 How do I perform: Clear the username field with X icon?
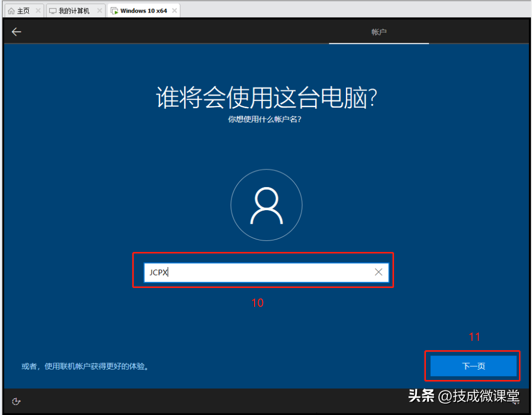point(379,272)
